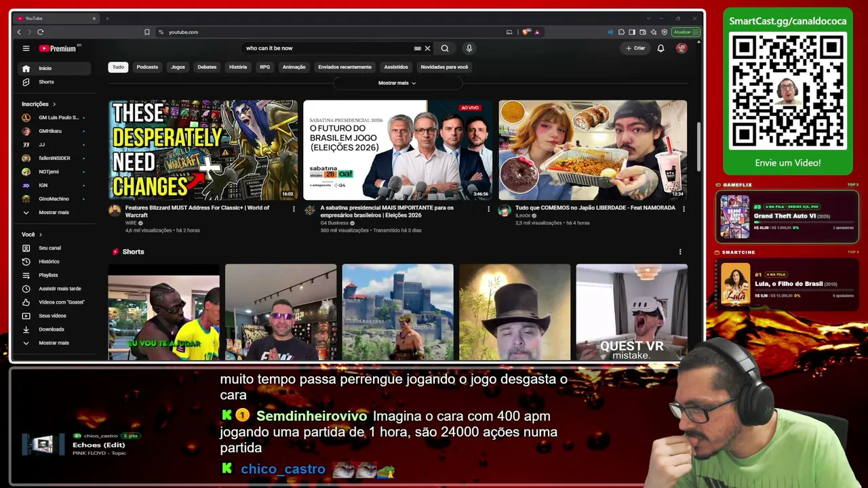
Task: Select the Animação filter chip
Action: tap(294, 67)
